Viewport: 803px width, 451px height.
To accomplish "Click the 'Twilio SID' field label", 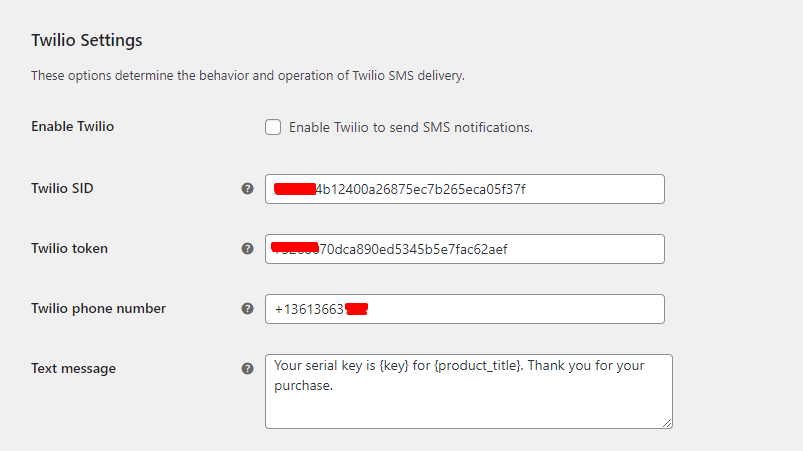I will coord(62,188).
